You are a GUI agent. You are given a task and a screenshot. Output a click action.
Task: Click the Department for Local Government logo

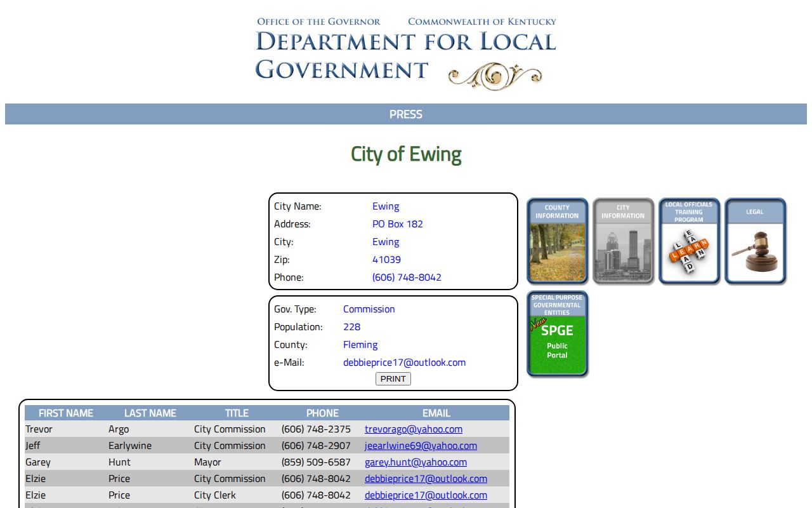pos(406,53)
